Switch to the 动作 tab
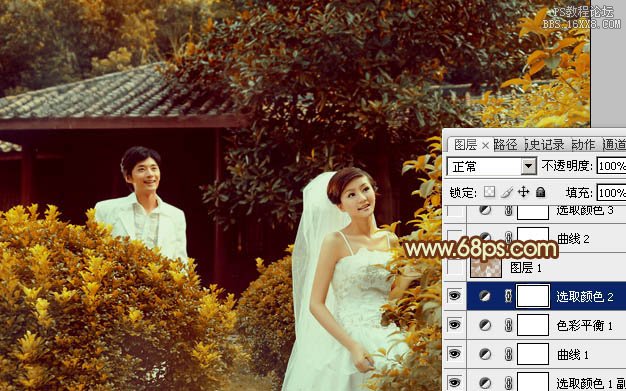Screen dimensions: 626x391 pyautogui.click(x=583, y=145)
